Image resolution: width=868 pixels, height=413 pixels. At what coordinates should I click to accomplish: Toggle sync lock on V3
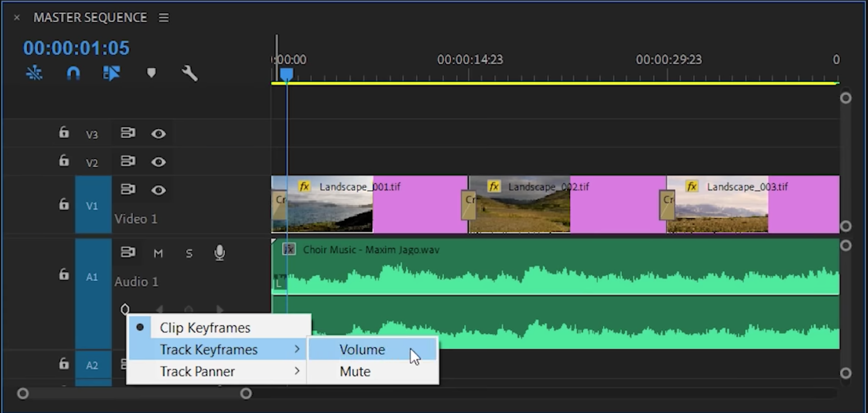coord(128,133)
